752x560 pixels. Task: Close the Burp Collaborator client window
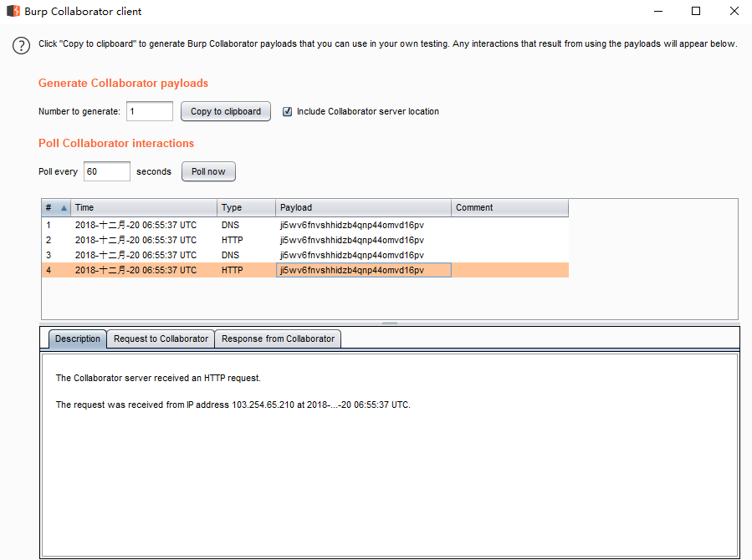coord(734,11)
